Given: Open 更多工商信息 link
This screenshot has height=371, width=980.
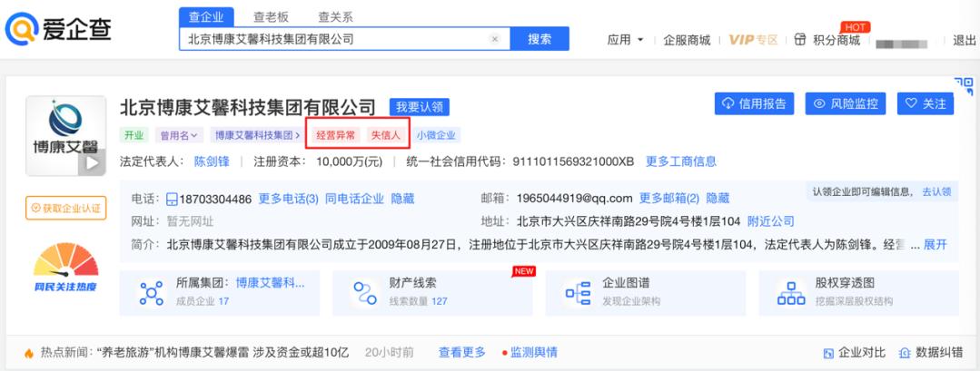Looking at the screenshot, I should point(681,161).
